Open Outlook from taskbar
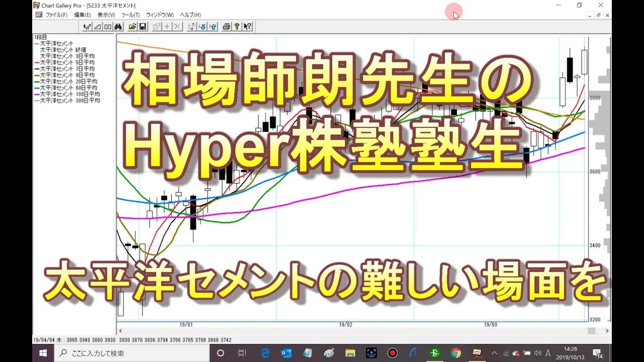644x362 pixels. pos(286,353)
